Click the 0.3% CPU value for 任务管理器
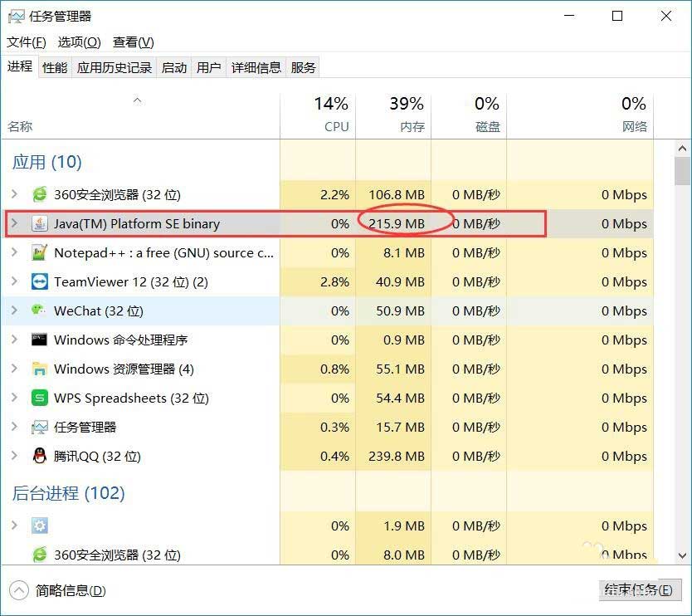 tap(334, 427)
